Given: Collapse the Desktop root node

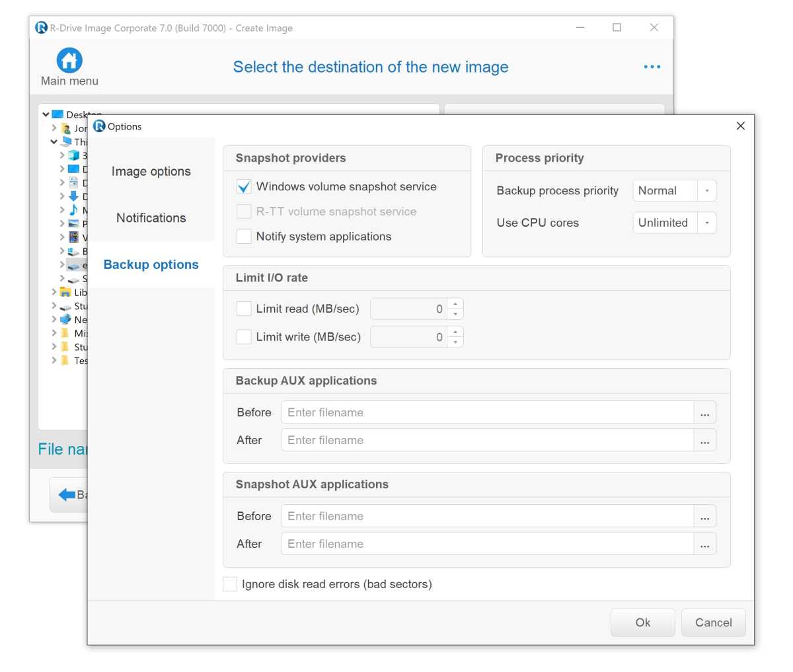Looking at the screenshot, I should coord(46,114).
